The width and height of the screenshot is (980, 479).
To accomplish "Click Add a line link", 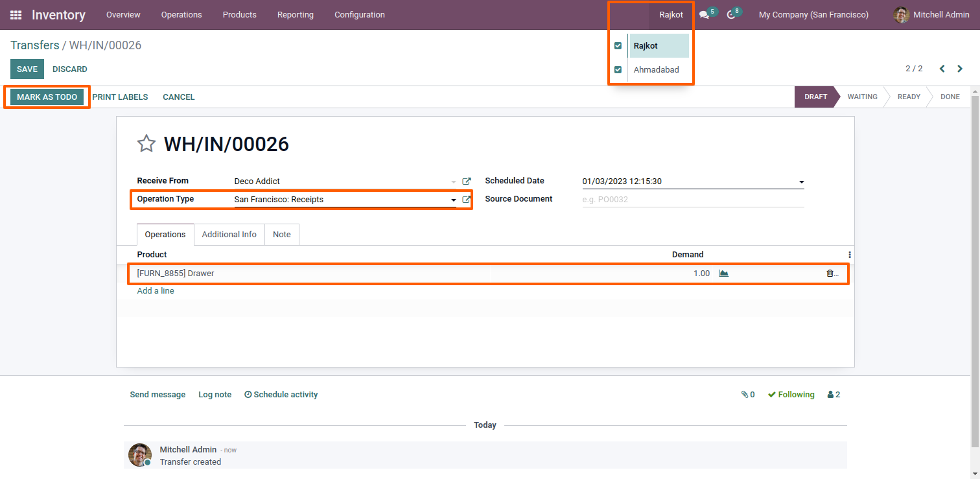I will click(156, 291).
